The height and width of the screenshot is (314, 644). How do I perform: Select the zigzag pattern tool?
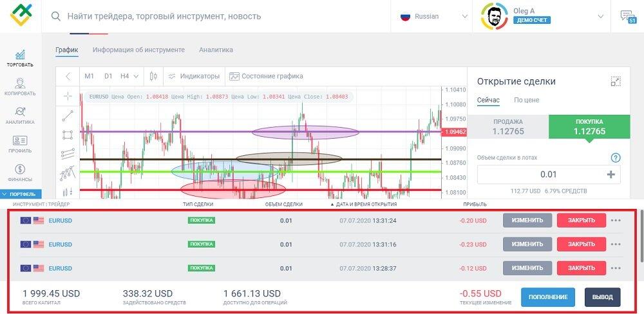68,173
